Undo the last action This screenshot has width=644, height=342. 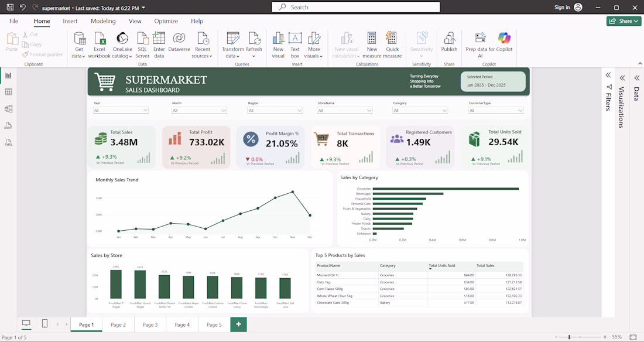[x=23, y=8]
